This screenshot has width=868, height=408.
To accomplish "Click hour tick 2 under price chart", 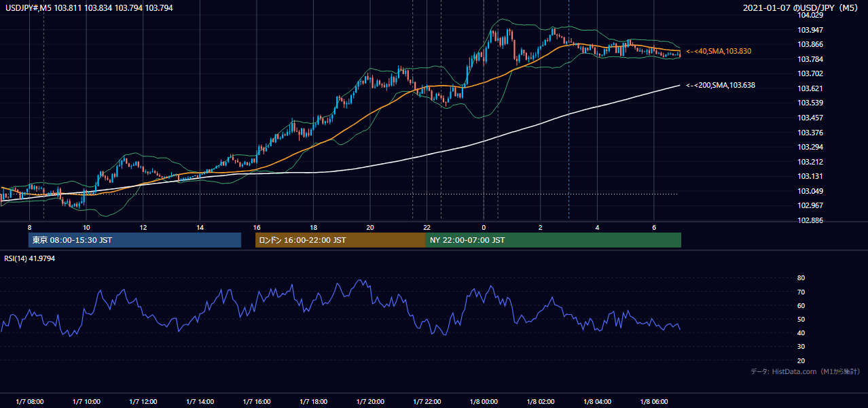I will click(540, 227).
